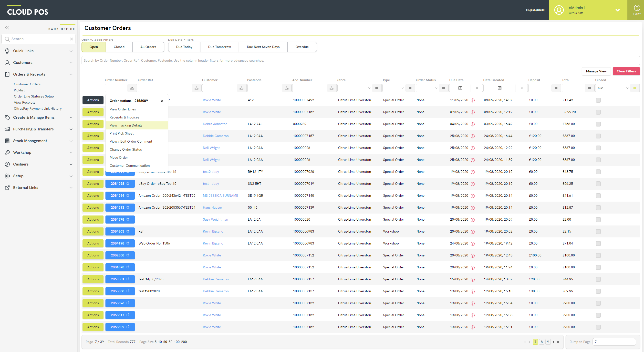Click the Jump to Page input field
This screenshot has height=352, width=644.
tap(614, 342)
